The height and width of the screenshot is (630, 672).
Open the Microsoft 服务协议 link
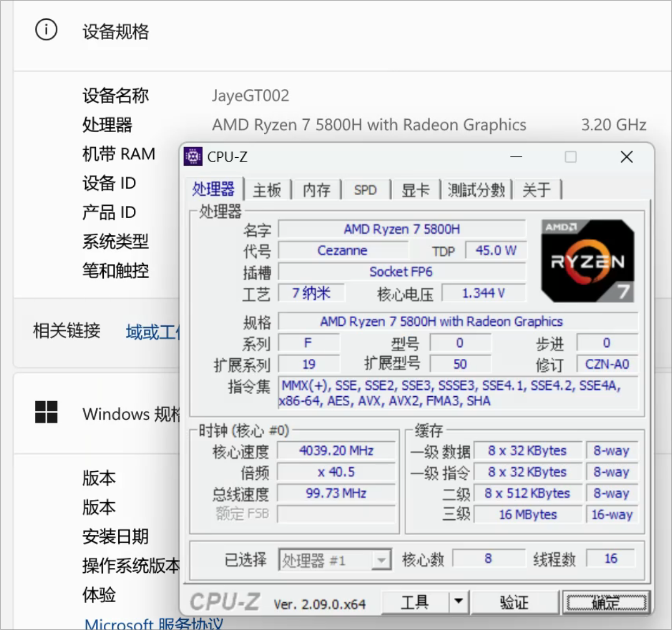(154, 623)
